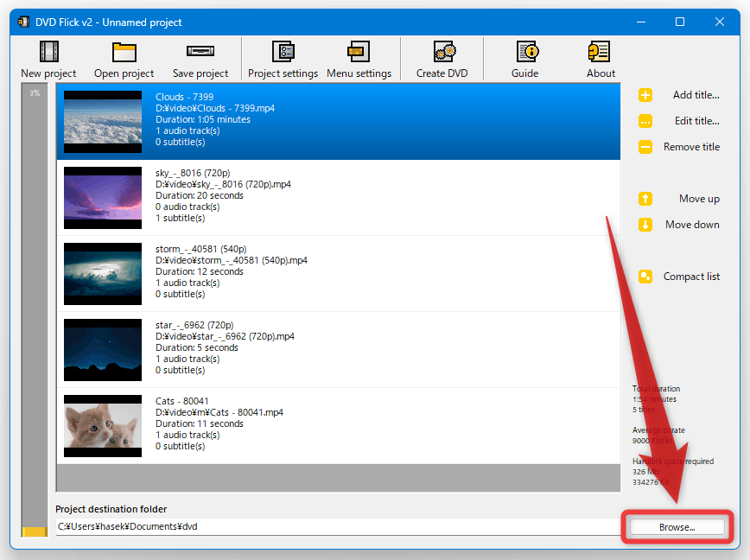
Task: Click 'Duration: 1:05 minutes' in Clouds row
Action: coord(203,119)
